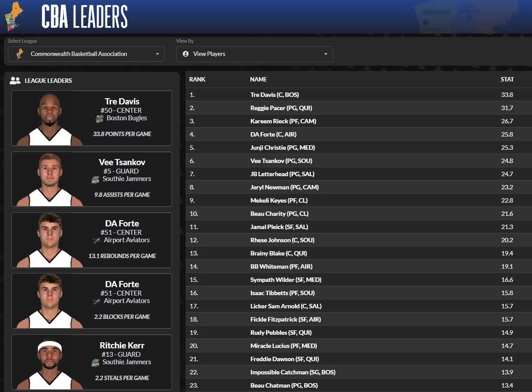Click DA Forte portrait on blocks card

coord(50,301)
